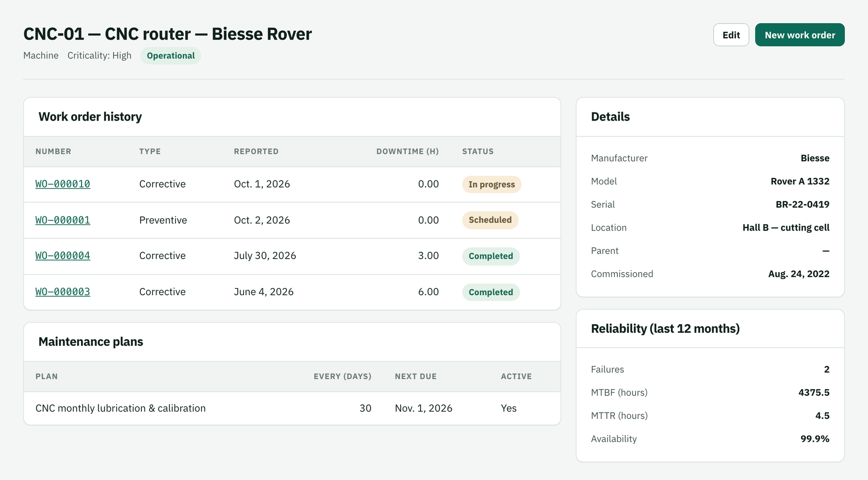Open work order WO-000010

point(63,184)
